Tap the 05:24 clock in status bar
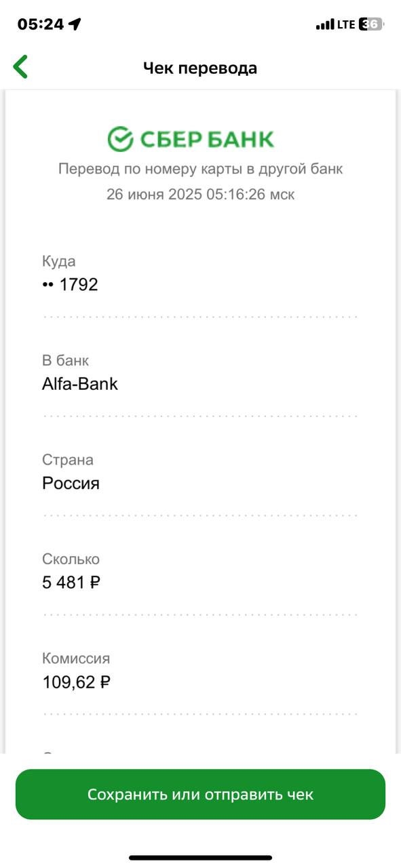Viewport: 401px width, 868px height. pos(41,24)
